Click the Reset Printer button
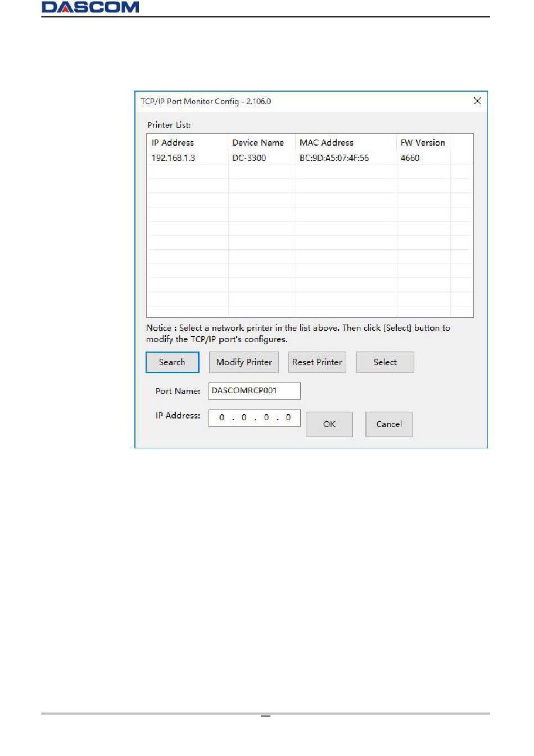Screen dimensions: 534x756 [x=317, y=362]
